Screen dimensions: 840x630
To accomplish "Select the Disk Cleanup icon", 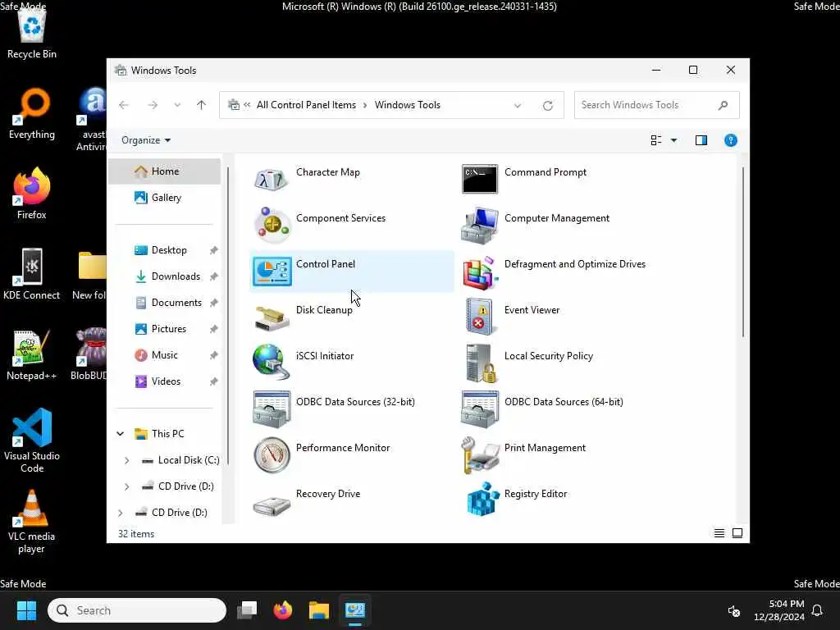I will [x=272, y=317].
